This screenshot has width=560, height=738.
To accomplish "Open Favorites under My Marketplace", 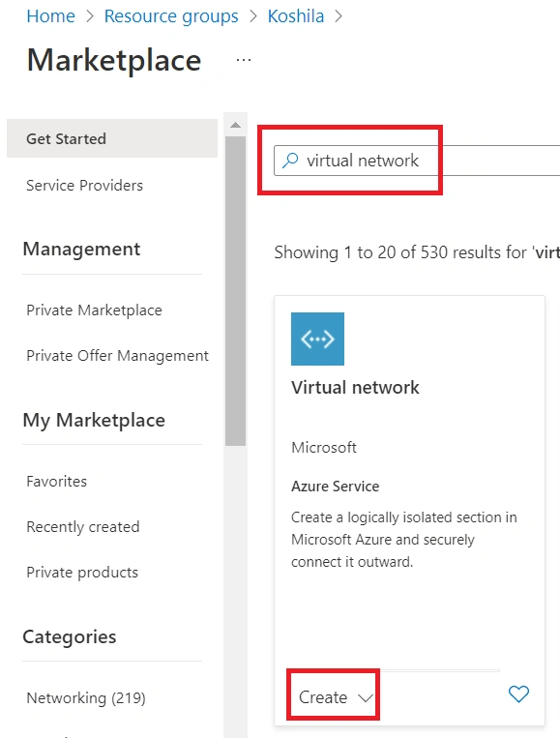I will tap(56, 482).
